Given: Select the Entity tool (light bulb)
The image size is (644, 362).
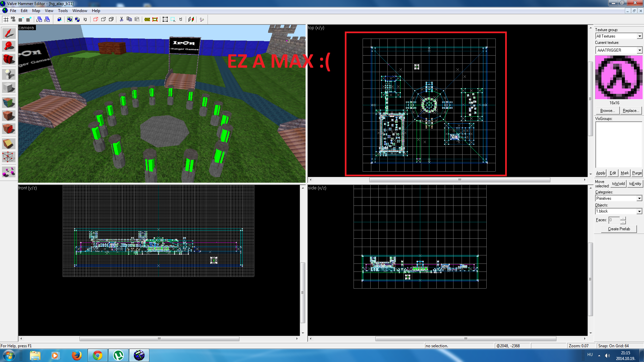Looking at the screenshot, I should pyautogui.click(x=9, y=74).
